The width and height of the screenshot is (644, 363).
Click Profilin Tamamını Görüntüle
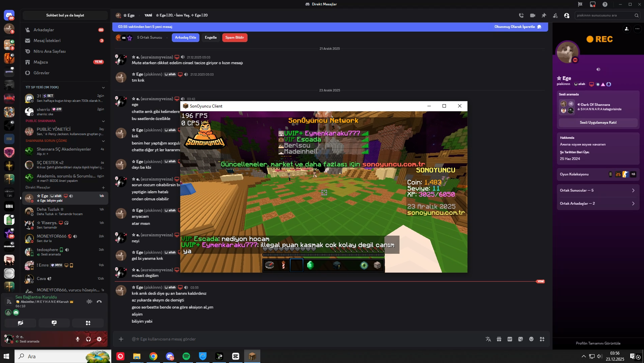tap(598, 343)
